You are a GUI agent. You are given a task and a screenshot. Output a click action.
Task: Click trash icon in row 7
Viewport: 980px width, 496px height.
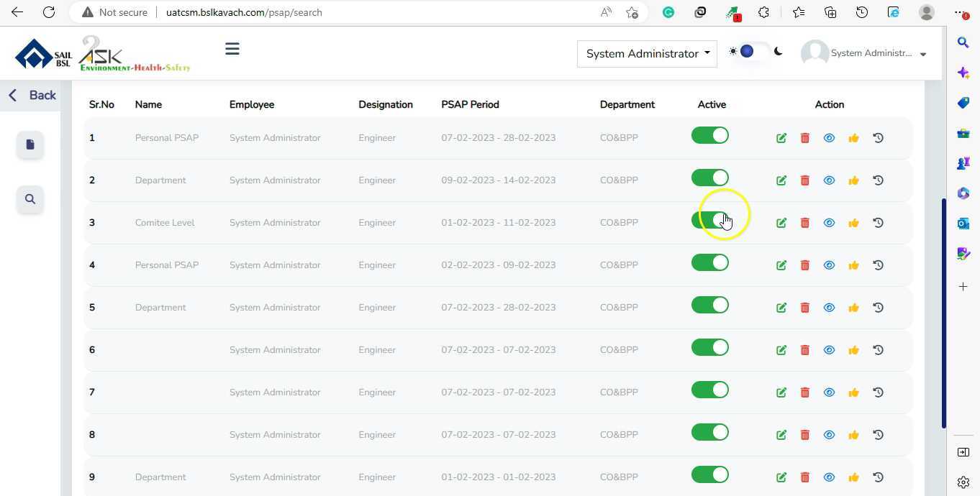805,392
